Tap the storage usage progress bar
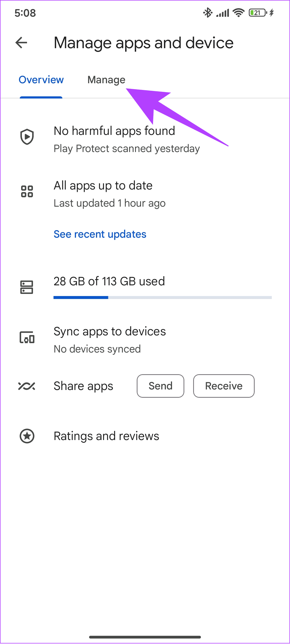290x644 pixels. [x=163, y=297]
